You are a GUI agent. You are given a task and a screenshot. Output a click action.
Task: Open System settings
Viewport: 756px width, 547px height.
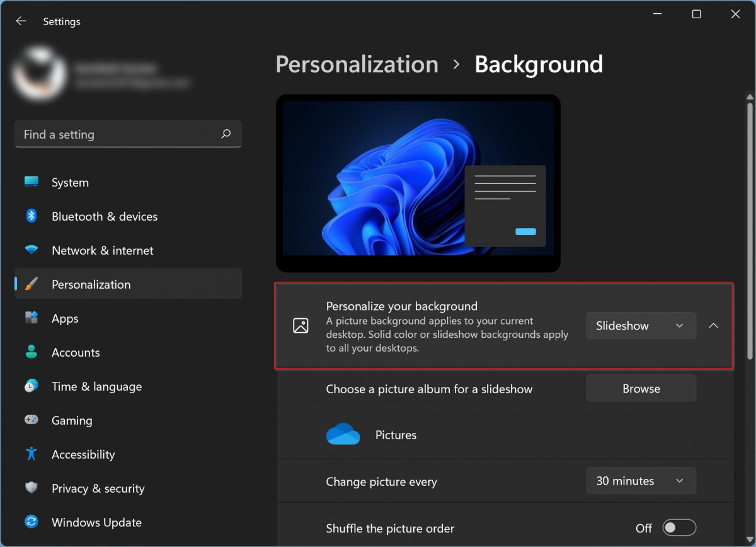128,182
